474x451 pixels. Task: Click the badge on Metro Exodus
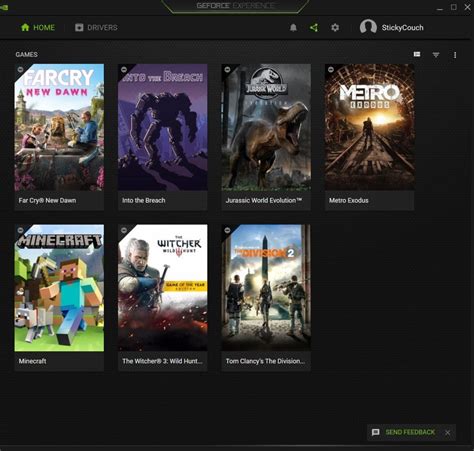pos(331,69)
